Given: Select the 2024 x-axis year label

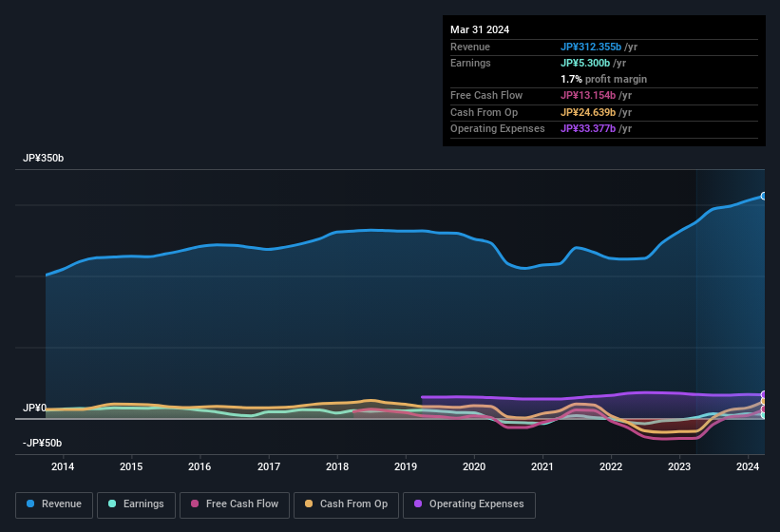Looking at the screenshot, I should coord(748,466).
